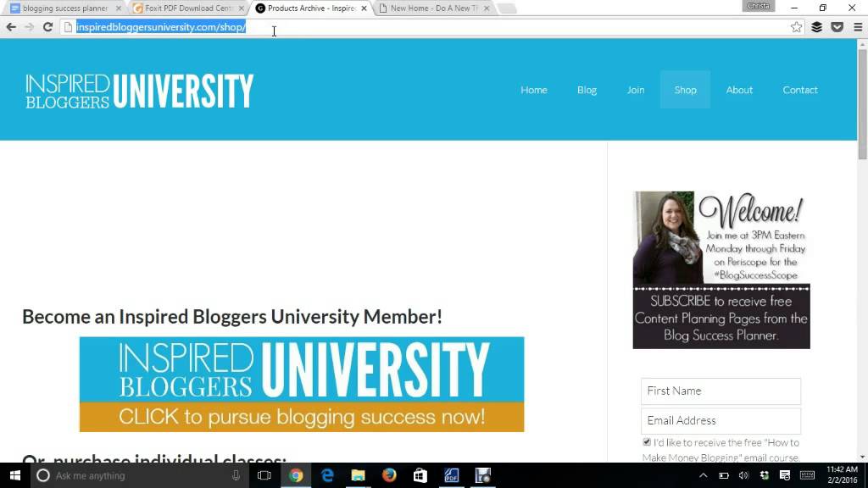Click the battery icon in system tray
The width and height of the screenshot is (868, 488).
(724, 475)
